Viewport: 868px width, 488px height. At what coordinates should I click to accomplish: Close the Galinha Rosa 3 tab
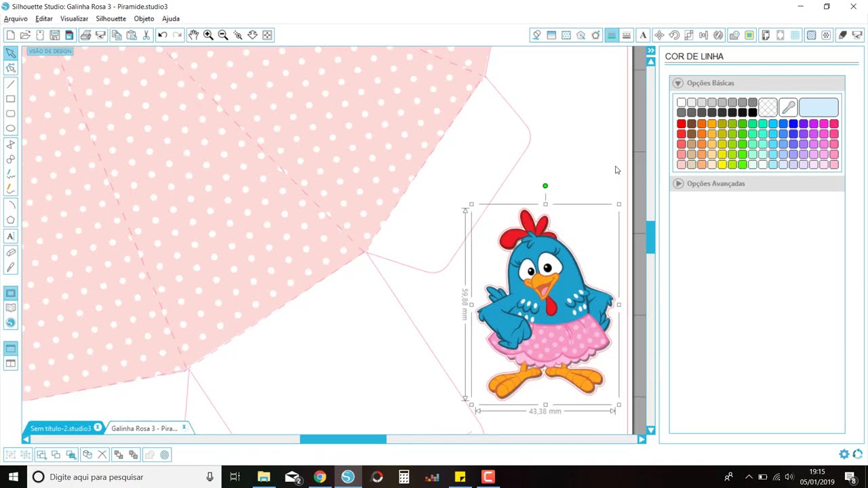pos(184,428)
